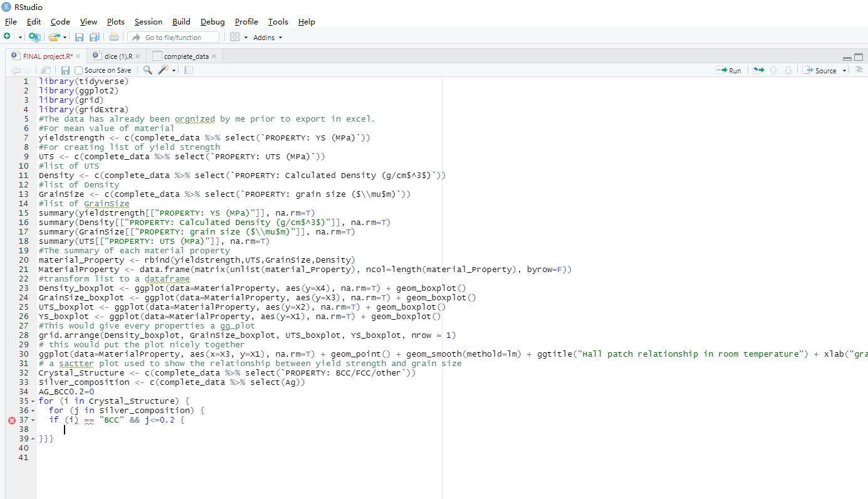Run the current line or selection
868x499 pixels.
[x=729, y=70]
